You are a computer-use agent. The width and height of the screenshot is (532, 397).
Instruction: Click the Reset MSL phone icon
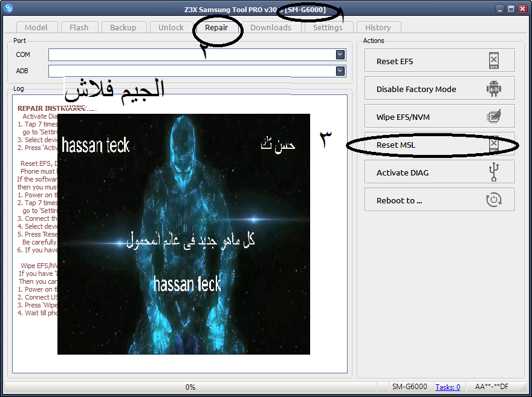click(x=494, y=145)
